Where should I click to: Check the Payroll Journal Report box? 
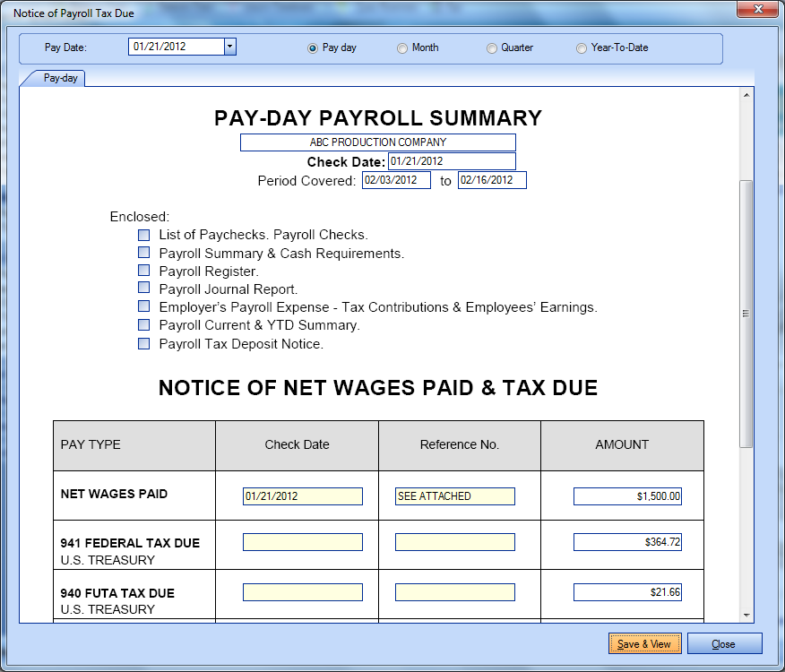tap(144, 289)
